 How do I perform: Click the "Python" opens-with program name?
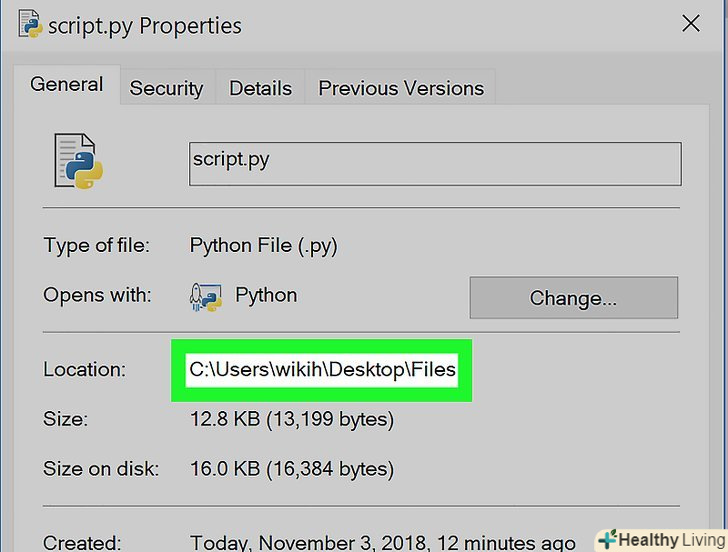click(x=266, y=296)
